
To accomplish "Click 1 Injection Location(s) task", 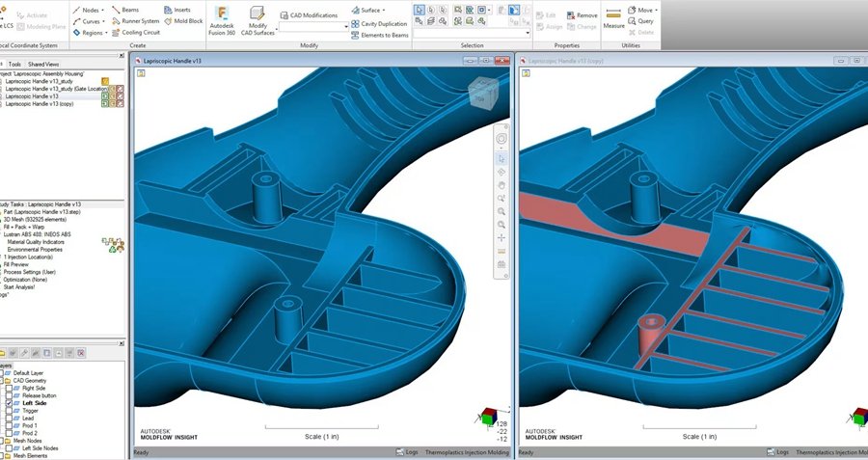I will click(28, 257).
